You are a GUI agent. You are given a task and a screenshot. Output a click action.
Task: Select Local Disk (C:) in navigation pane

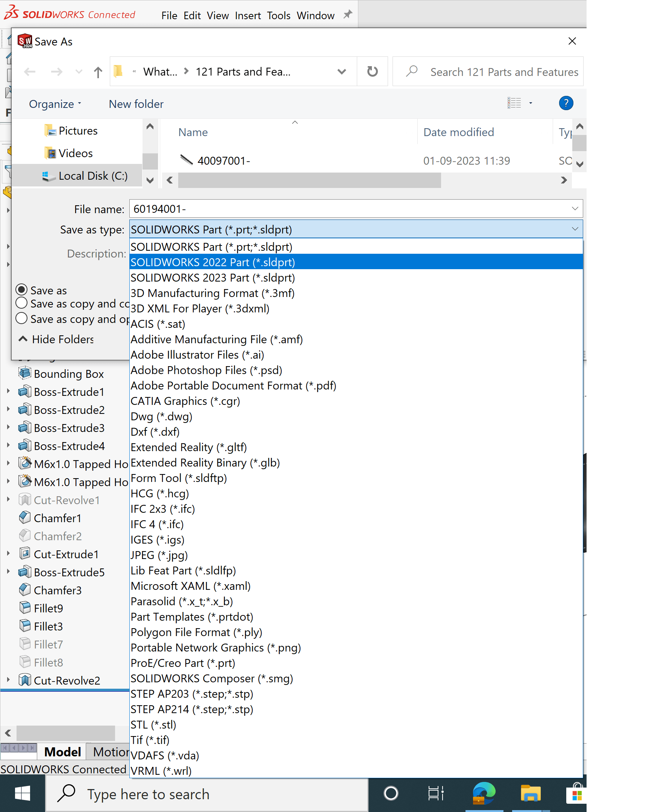pyautogui.click(x=77, y=176)
